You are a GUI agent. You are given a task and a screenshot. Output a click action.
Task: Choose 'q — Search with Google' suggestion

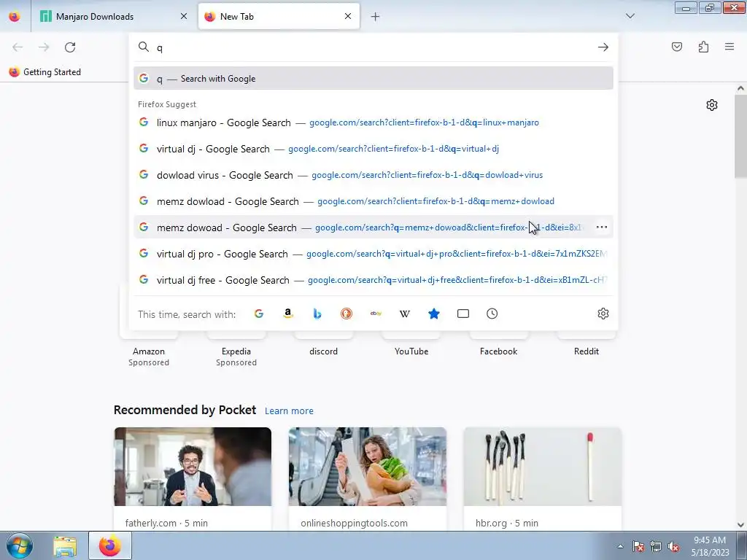[x=373, y=79]
